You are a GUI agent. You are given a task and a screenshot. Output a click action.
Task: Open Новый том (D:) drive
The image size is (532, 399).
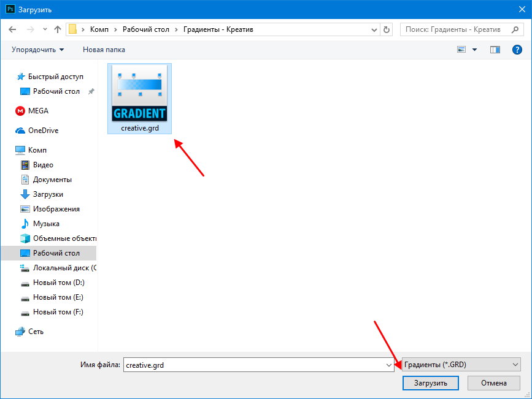point(53,283)
